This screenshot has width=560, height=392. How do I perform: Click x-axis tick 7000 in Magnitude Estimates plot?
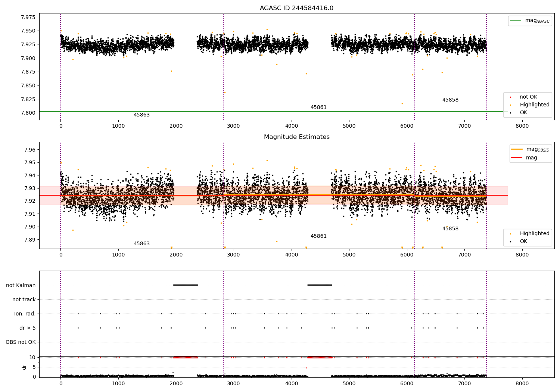click(464, 255)
